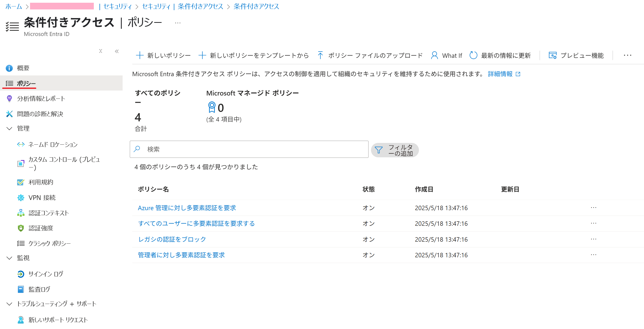Click the refresh (最新の情報に更新) icon
Screen dimensions: 644x329
(473, 55)
